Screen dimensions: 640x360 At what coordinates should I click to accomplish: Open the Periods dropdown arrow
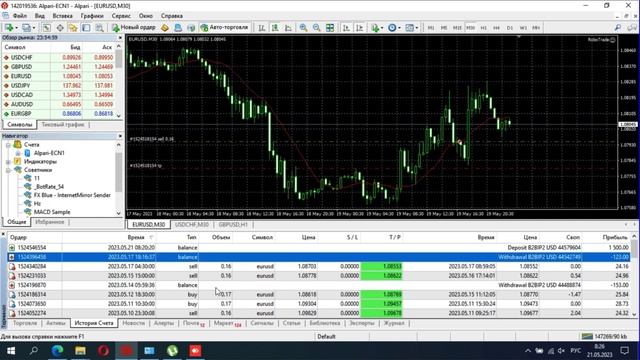399,28
